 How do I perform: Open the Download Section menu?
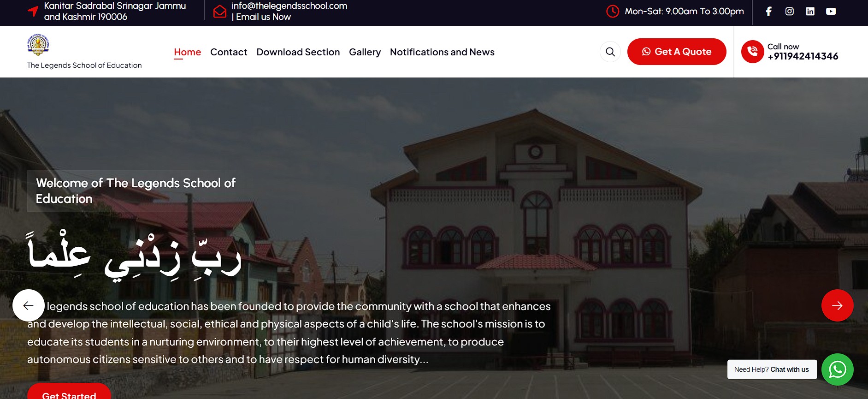pos(298,52)
